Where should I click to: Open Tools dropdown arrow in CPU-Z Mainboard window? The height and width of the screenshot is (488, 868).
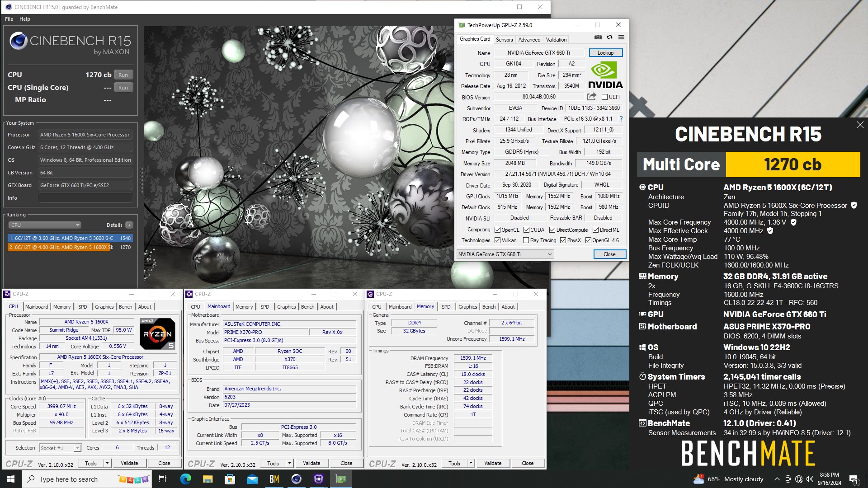(289, 463)
